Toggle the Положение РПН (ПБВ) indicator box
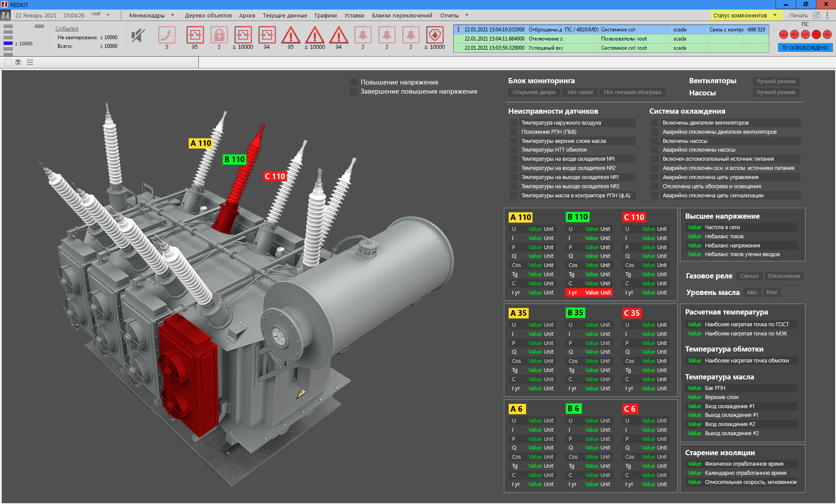 [x=513, y=132]
